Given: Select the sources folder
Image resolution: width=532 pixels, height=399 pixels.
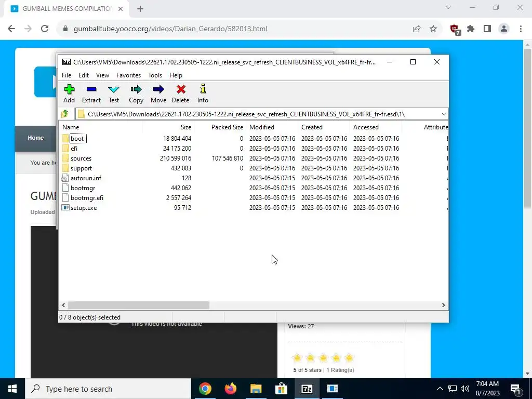Looking at the screenshot, I should click(81, 158).
